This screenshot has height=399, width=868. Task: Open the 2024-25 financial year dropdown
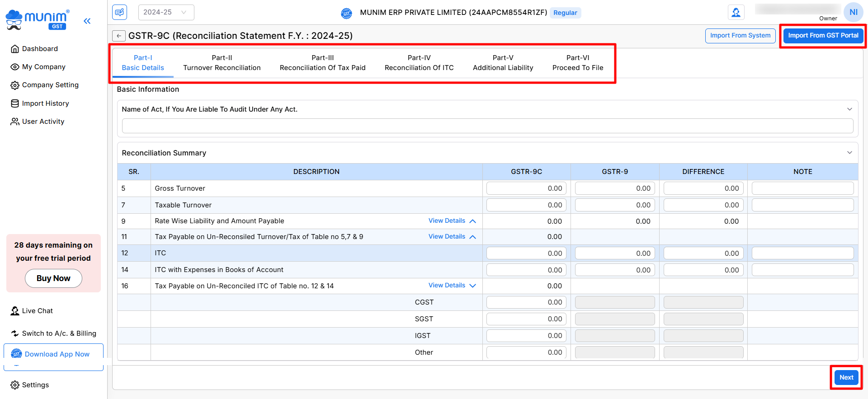(x=166, y=12)
